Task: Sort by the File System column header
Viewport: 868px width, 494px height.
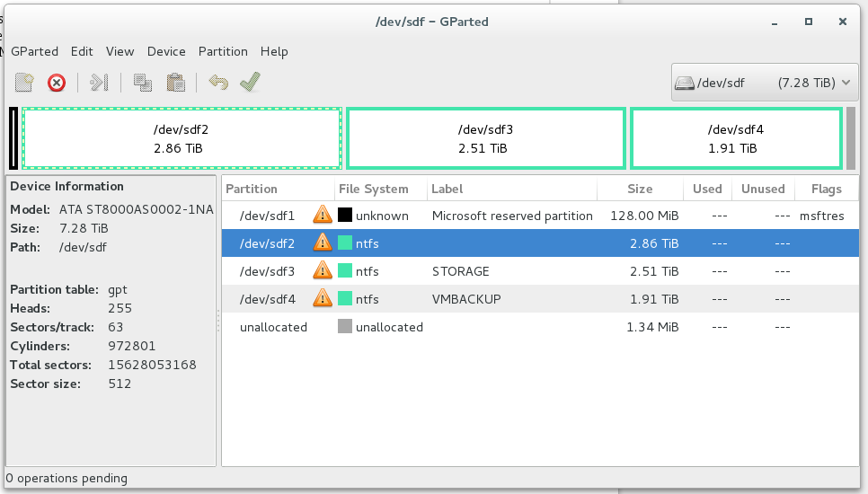Action: tap(381, 189)
